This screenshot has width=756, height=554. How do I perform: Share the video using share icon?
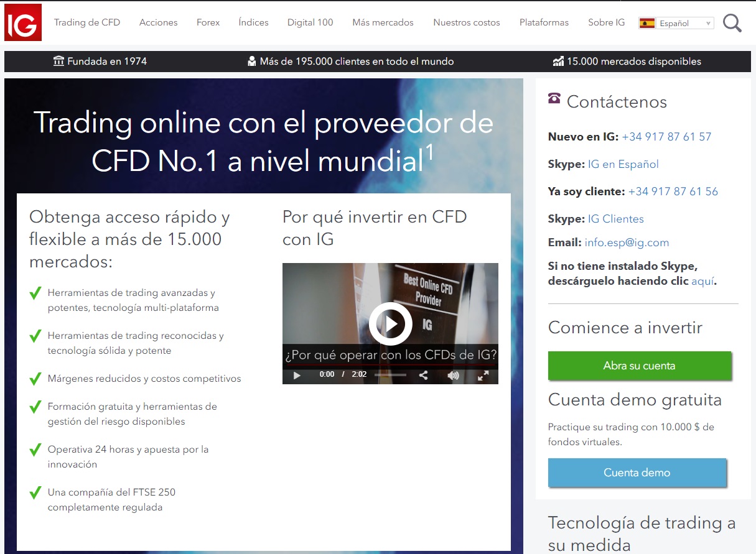[x=423, y=375]
